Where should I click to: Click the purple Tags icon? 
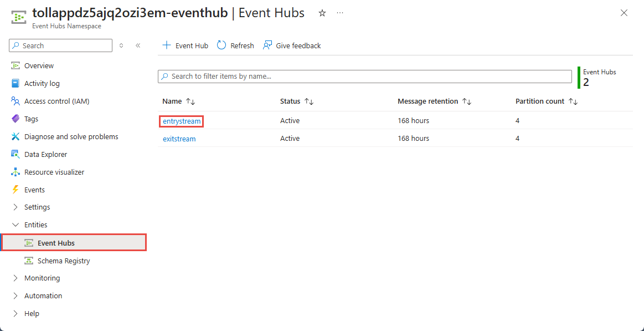[x=16, y=119]
